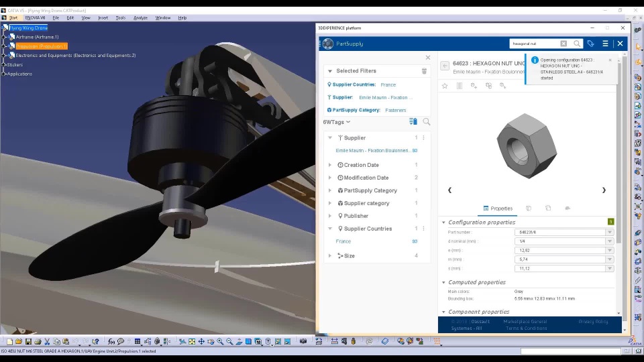Viewport: 644px width, 362px height.
Task: Toggle the 6WTags filter list view icon
Action: click(413, 121)
